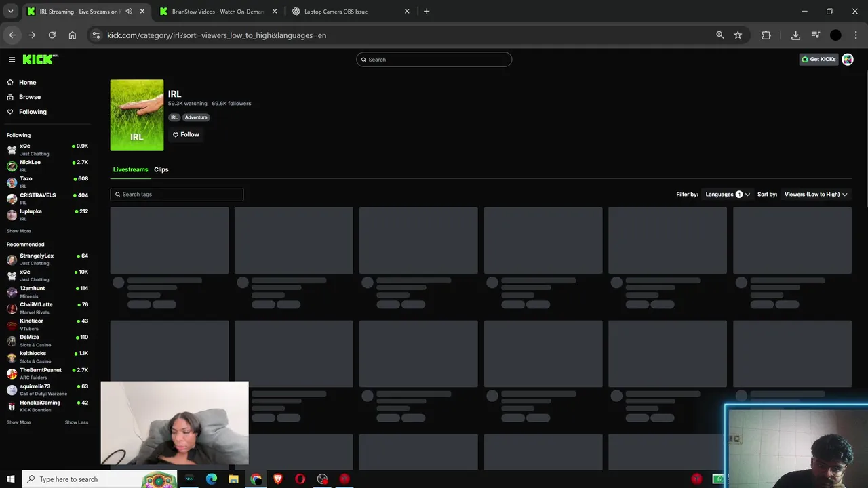Click the kick.com address bar URL
Screen dimensions: 868x488
point(216,35)
